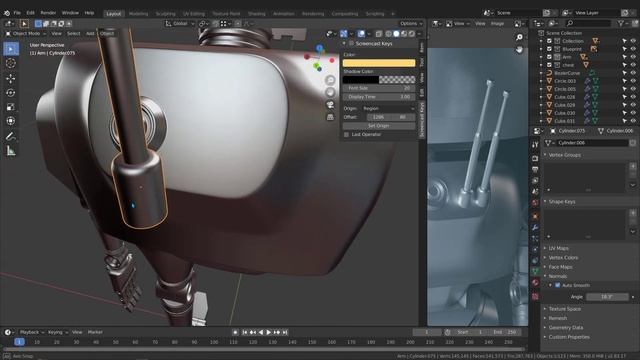Open the Object Data mesh properties tab

(x=535, y=271)
